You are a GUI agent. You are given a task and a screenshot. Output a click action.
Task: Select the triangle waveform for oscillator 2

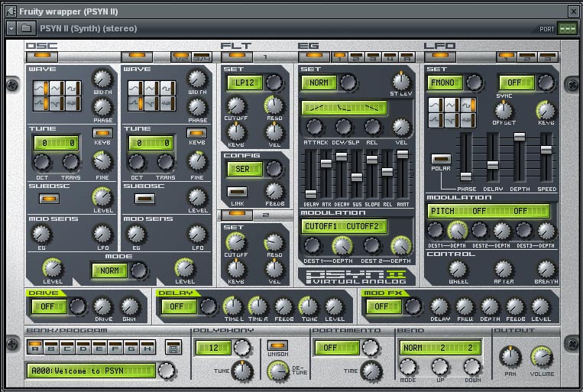click(x=152, y=89)
